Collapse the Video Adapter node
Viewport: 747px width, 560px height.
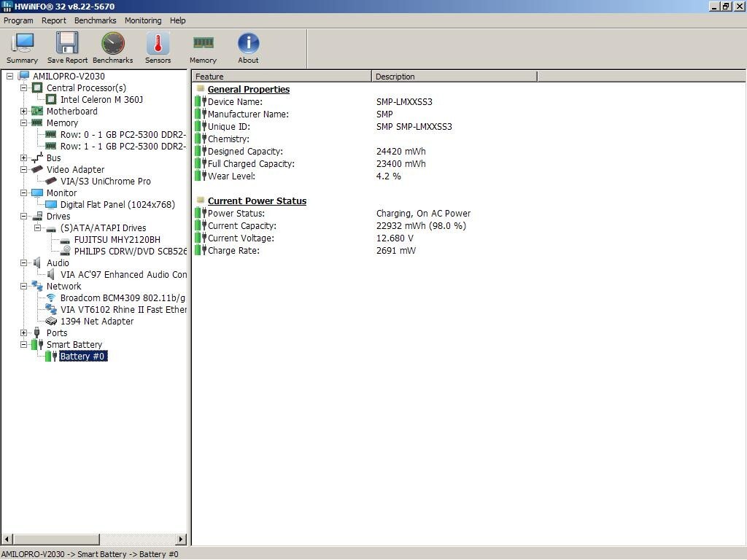pyautogui.click(x=23, y=169)
